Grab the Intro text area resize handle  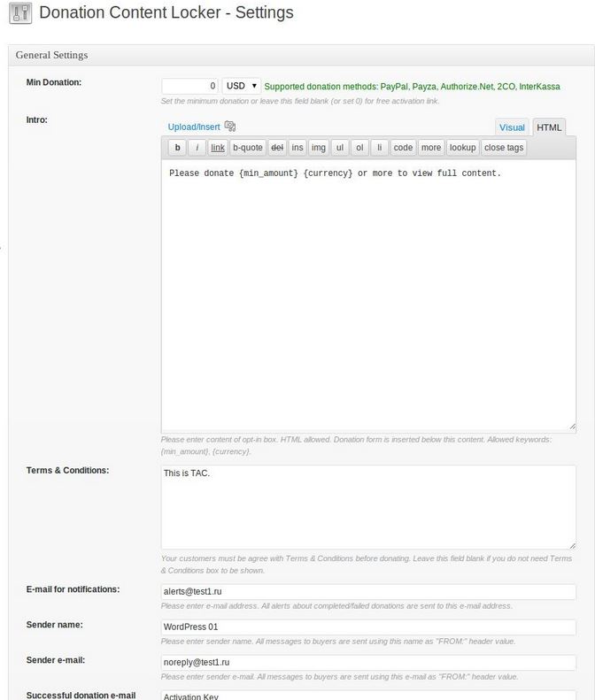coord(573,427)
